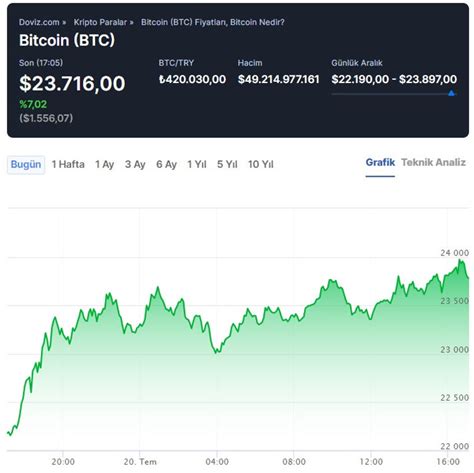The height and width of the screenshot is (473, 474).
Task: Select the 5 Yıl time range
Action: click(227, 164)
